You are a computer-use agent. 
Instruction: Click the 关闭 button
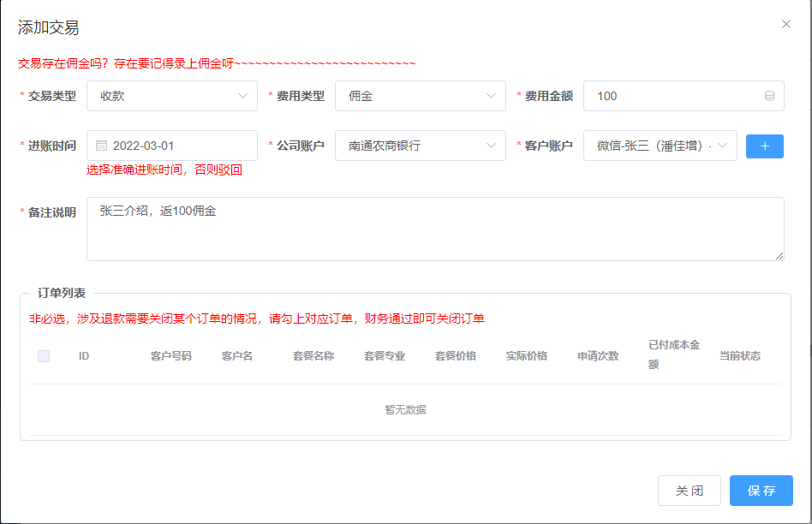click(x=689, y=491)
